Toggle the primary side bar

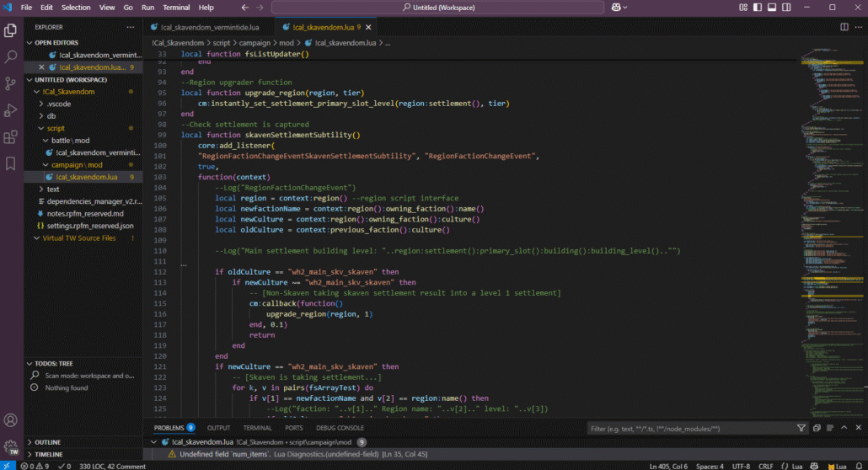point(758,8)
